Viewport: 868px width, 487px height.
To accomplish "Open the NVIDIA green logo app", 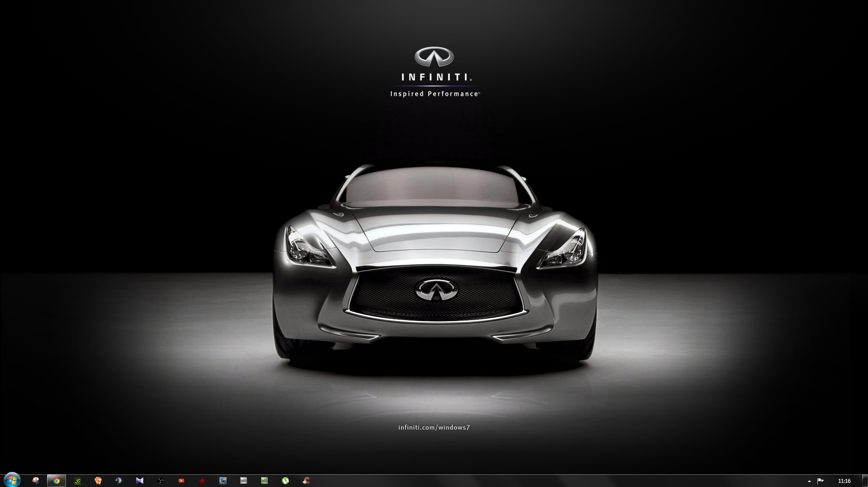I will tap(77, 481).
